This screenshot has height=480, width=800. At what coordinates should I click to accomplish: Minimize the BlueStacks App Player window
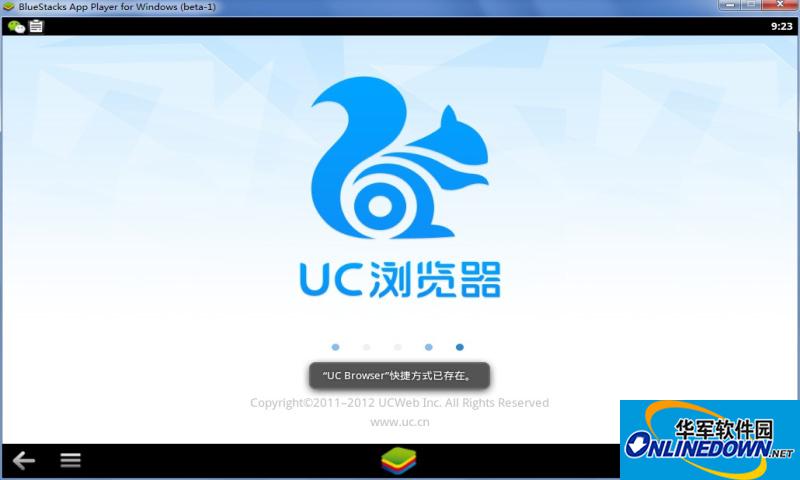(730, 5)
